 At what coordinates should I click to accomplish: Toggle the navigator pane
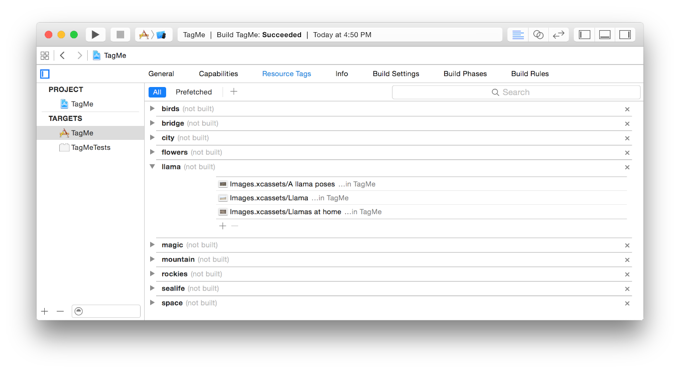[x=585, y=35]
